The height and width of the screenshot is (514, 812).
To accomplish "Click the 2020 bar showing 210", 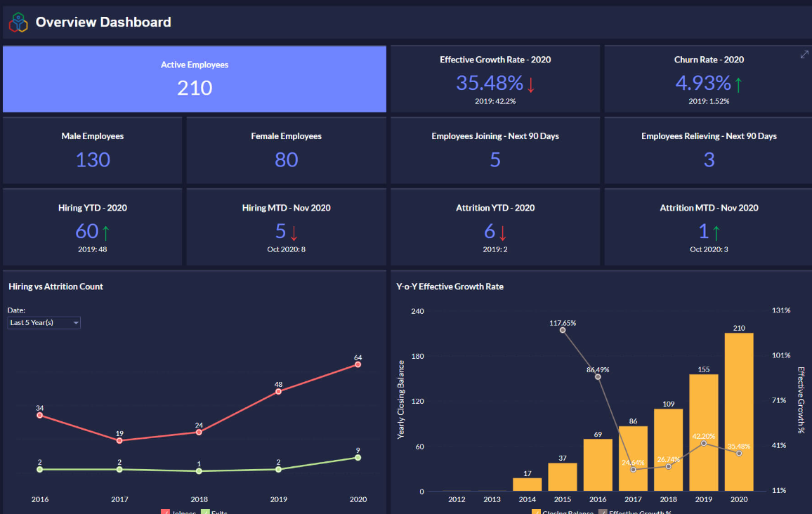I will [x=739, y=414].
